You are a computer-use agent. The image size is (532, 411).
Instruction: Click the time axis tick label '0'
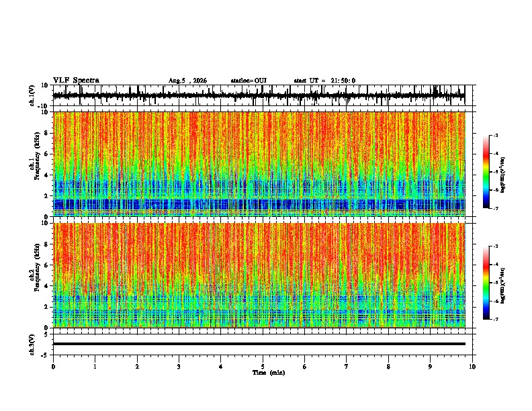53,367
